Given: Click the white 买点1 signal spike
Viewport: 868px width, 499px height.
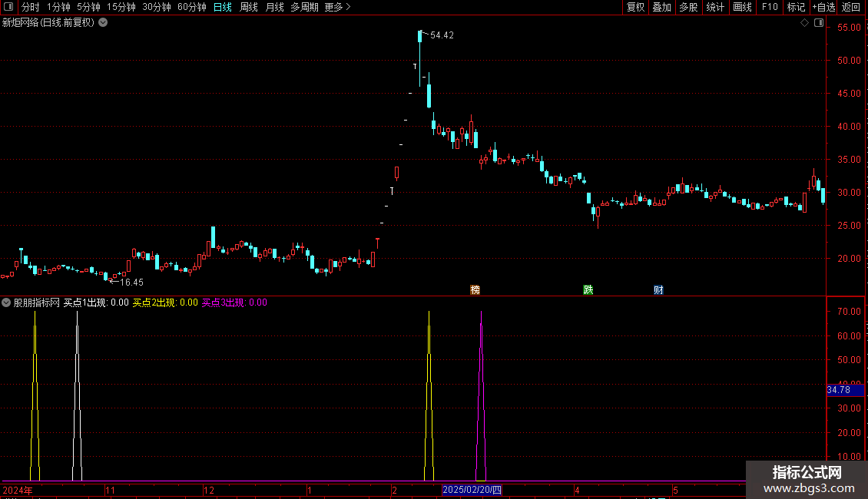Looking at the screenshot, I should [77, 396].
